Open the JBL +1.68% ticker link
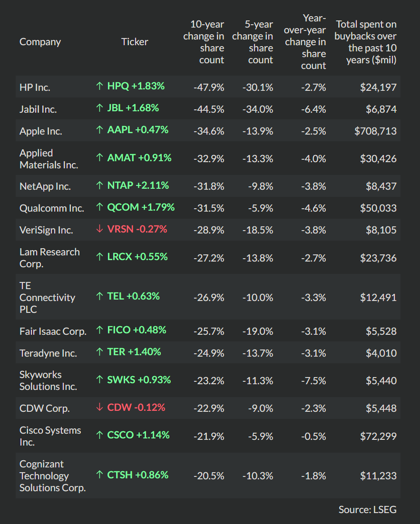 133,108
